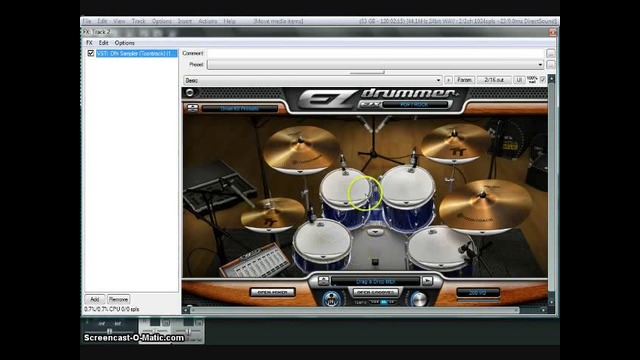This screenshot has height=360, width=640.
Task: Hit the right rack tom
Action: pyautogui.click(x=407, y=188)
